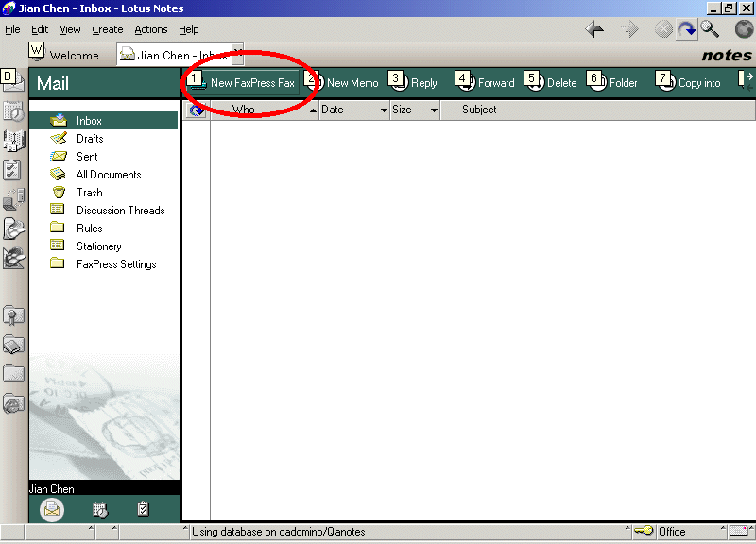Click the key security icon in status bar

(644, 531)
